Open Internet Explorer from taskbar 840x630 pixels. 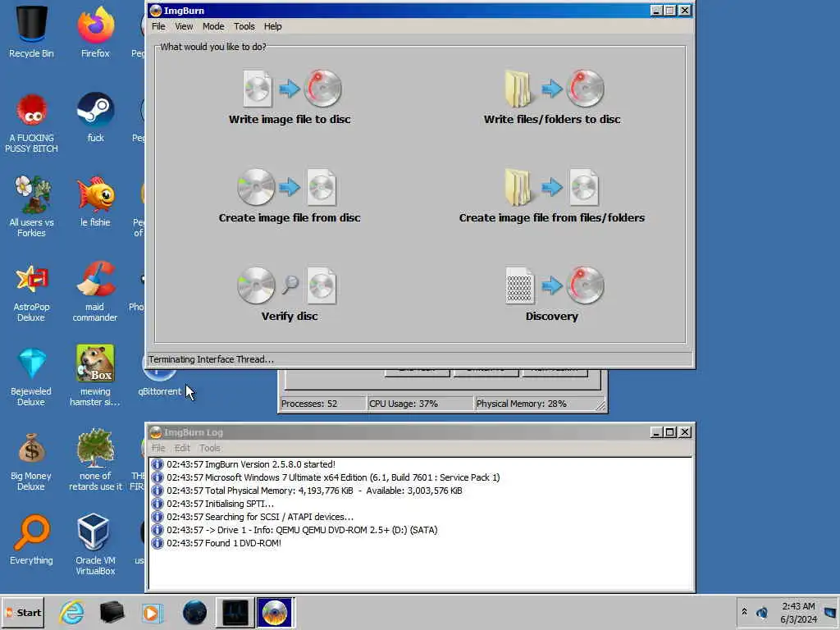pyautogui.click(x=71, y=612)
